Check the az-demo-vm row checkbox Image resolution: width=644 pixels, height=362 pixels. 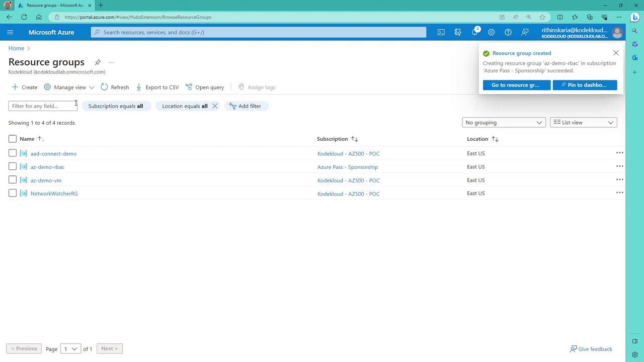(13, 179)
